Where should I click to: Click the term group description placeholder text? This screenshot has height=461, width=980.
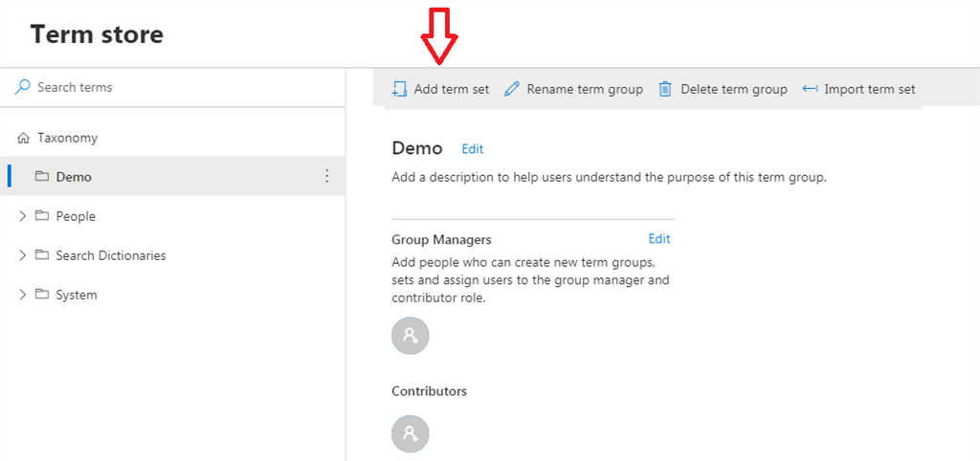[x=610, y=177]
